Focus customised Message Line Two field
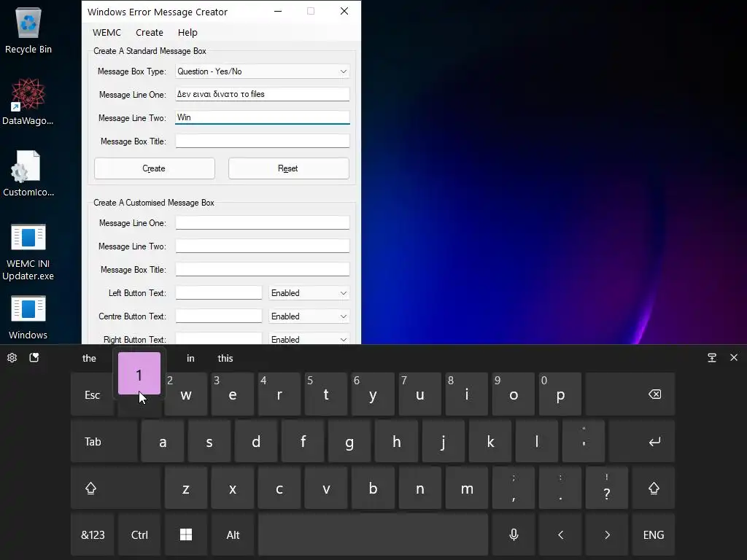The width and height of the screenshot is (747, 560). tap(263, 246)
